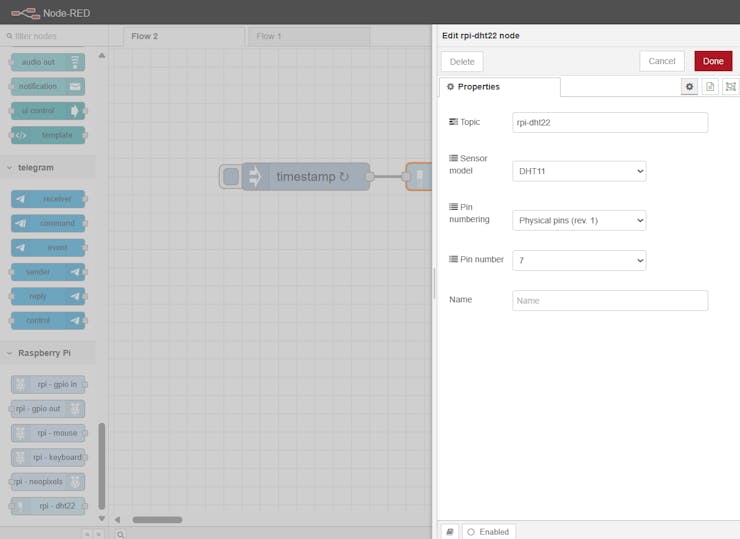This screenshot has height=539, width=740.
Task: Open the node appearance icon
Action: coord(730,87)
